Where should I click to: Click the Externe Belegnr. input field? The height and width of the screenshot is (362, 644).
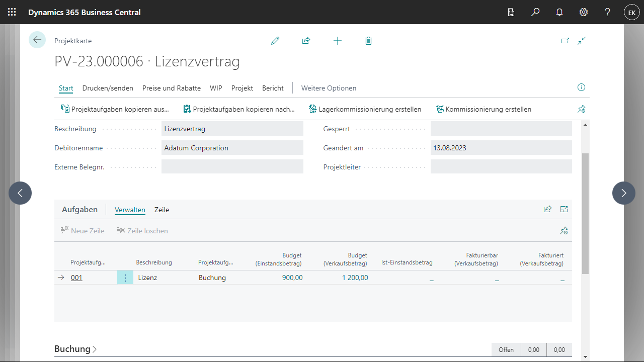click(x=232, y=167)
